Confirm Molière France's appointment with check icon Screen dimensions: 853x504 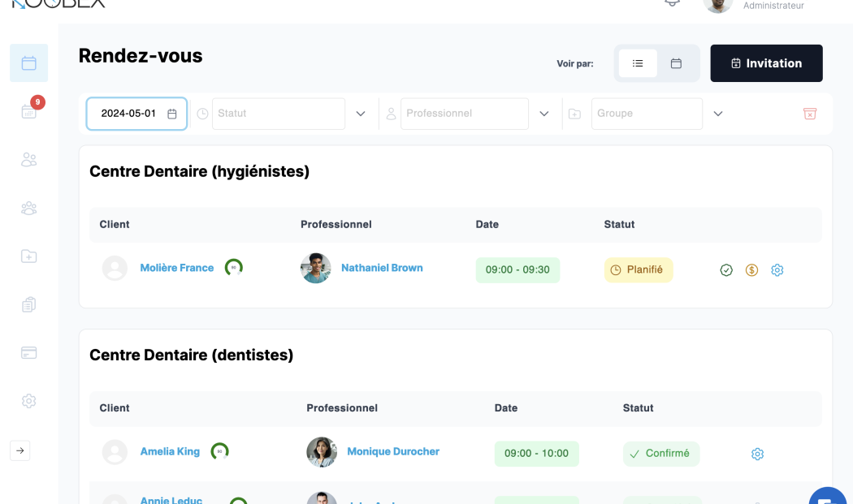[x=726, y=269]
